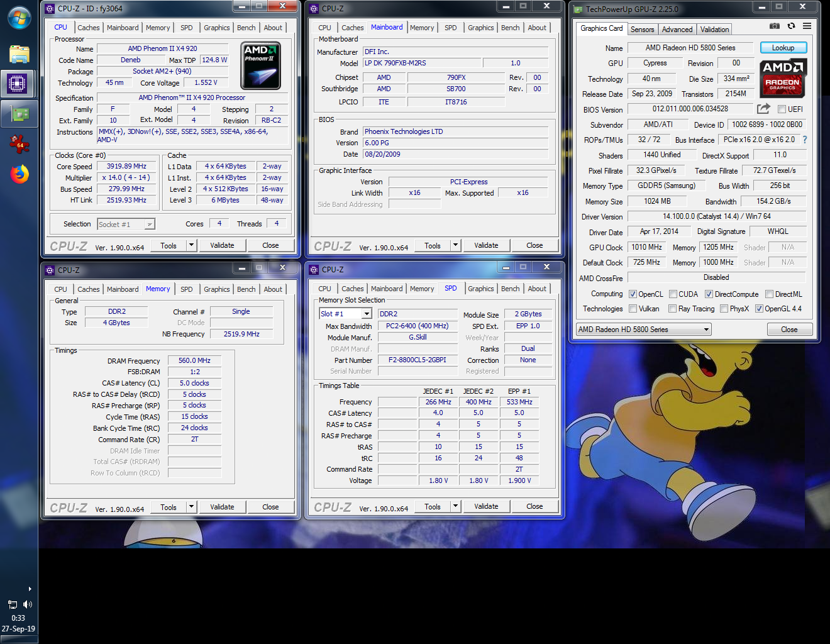Click the GPU-Z title bar app icon
Viewport: 830px width, 644px height.
click(578, 9)
